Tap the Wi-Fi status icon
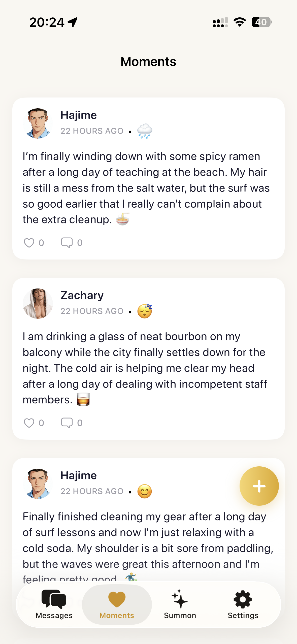This screenshot has width=297, height=644. 240,22
